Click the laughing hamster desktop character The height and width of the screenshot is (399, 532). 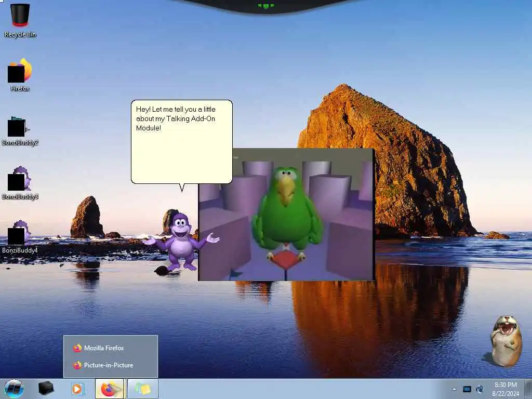click(x=506, y=341)
